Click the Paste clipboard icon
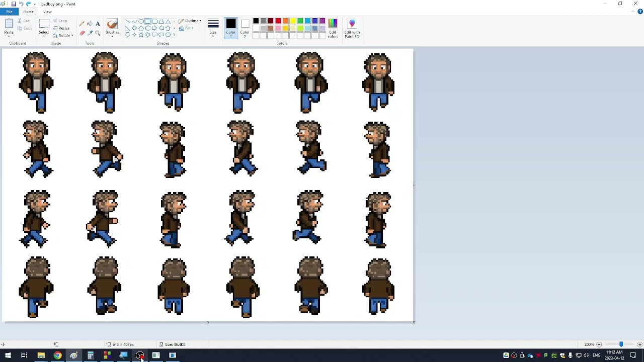The image size is (644, 362). tap(9, 24)
